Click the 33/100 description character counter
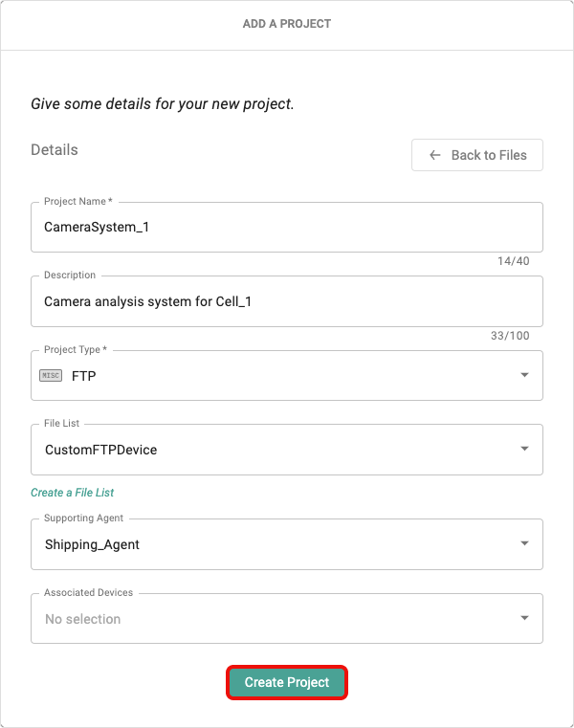Viewport: 574px width, 728px height. (x=510, y=336)
